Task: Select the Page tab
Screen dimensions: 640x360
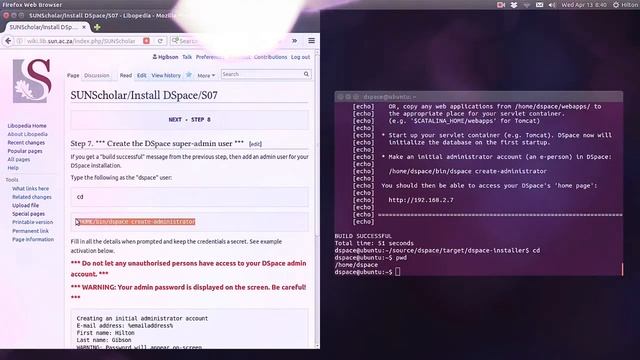Action: tap(73, 76)
